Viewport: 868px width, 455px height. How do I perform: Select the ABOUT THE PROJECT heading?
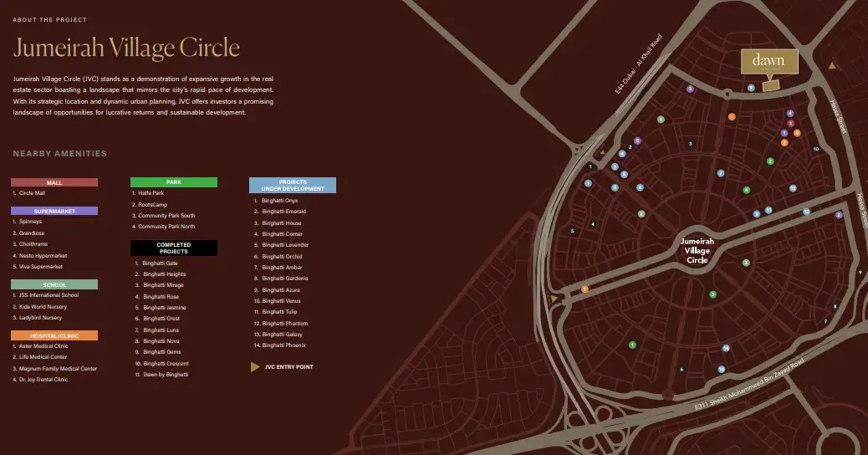point(50,20)
